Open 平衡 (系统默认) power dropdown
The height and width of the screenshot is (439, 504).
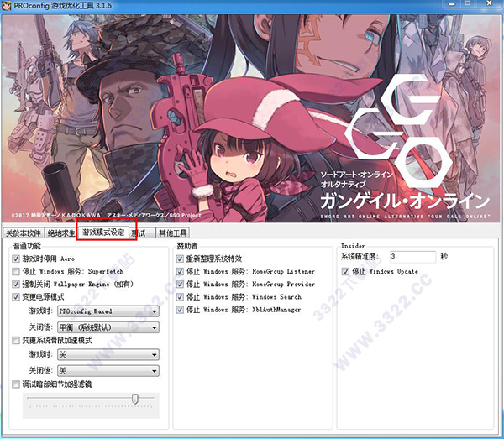click(x=108, y=327)
